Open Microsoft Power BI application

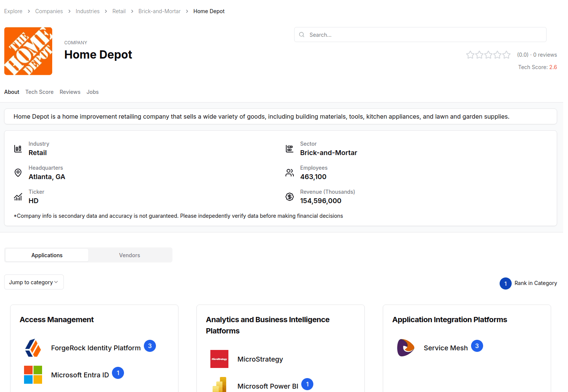[x=268, y=386]
